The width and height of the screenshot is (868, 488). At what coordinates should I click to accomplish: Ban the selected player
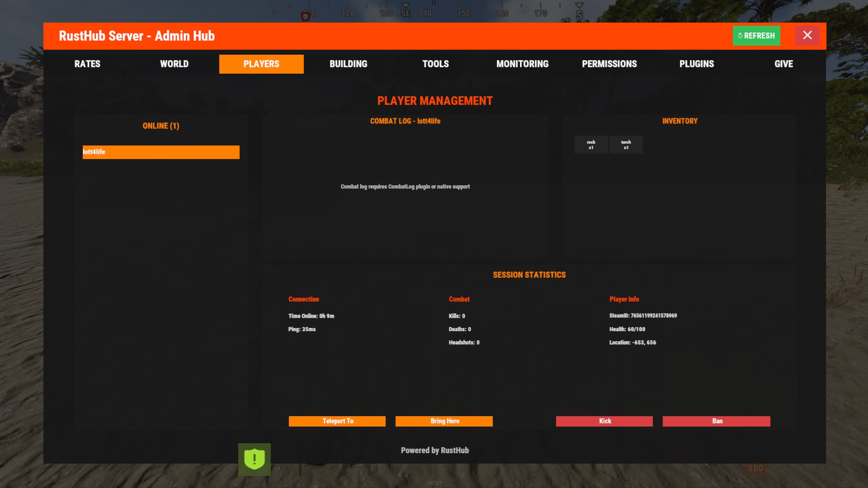coord(717,421)
